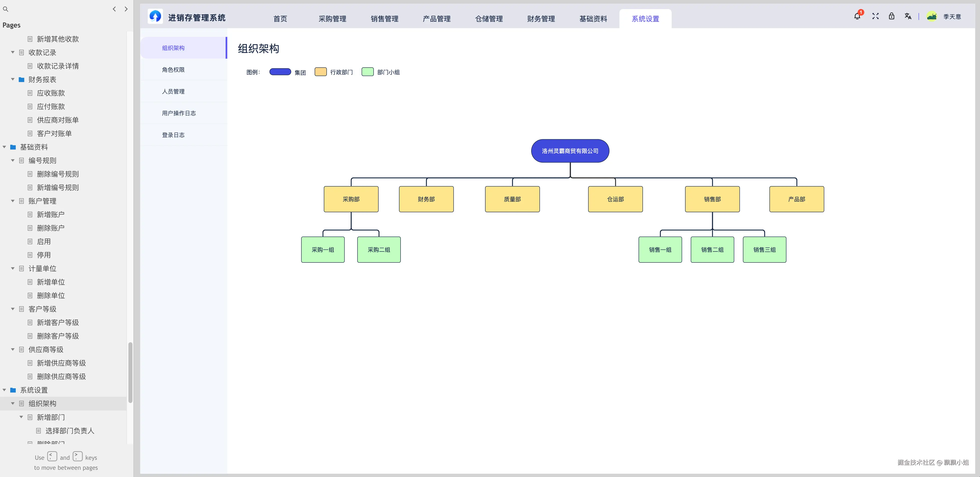Select the 销售二组 node in the chart

coord(712,249)
